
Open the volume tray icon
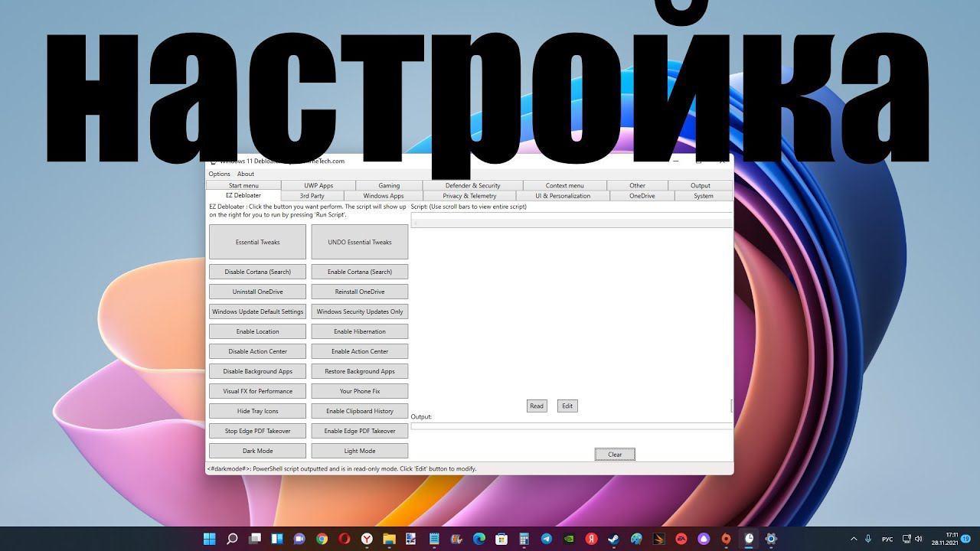920,539
